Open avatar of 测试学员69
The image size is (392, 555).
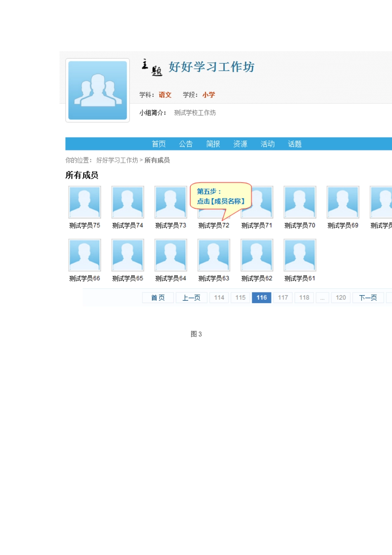[343, 202]
